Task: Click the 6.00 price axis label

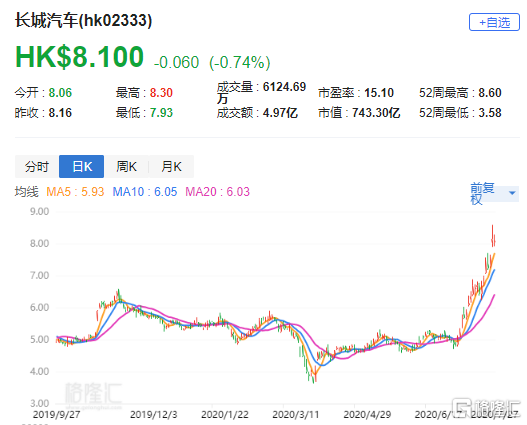Action: point(39,307)
